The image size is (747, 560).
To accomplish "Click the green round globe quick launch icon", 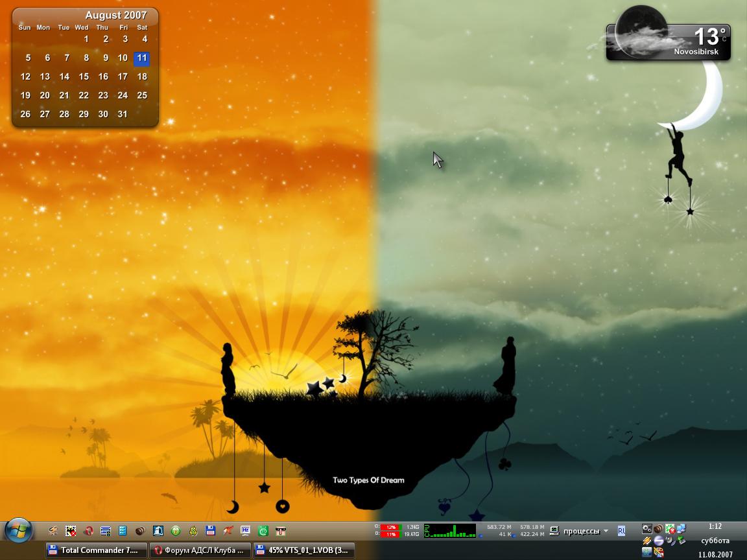I will click(176, 531).
